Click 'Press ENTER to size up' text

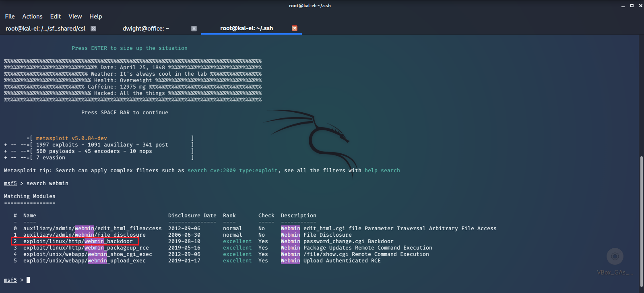(x=107, y=48)
